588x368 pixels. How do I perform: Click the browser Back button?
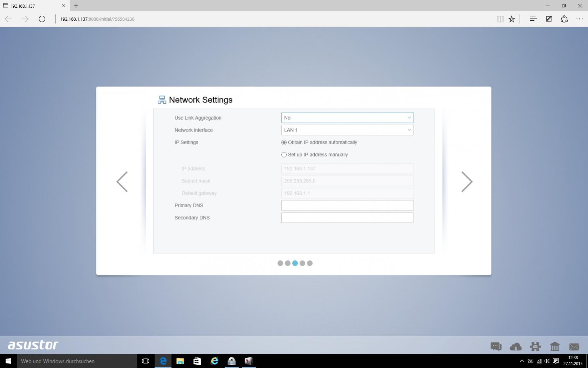[x=8, y=19]
